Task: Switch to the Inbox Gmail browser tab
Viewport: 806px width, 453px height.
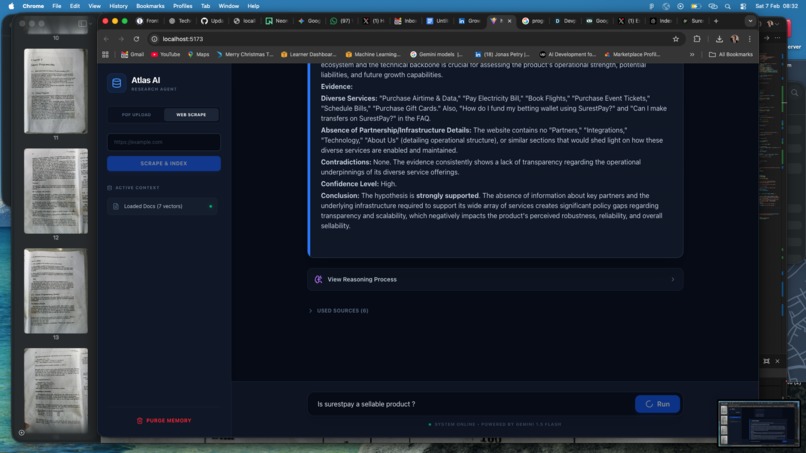Action: (405, 21)
